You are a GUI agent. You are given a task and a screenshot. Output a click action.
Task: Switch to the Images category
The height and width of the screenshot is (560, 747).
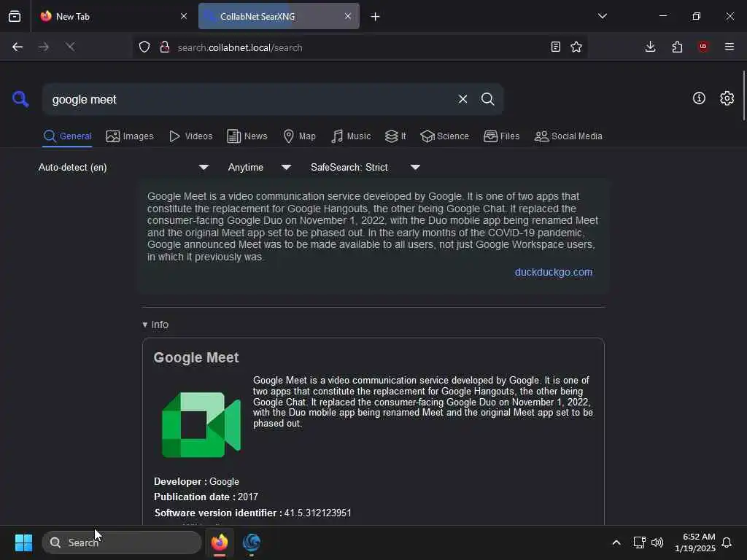tap(130, 136)
